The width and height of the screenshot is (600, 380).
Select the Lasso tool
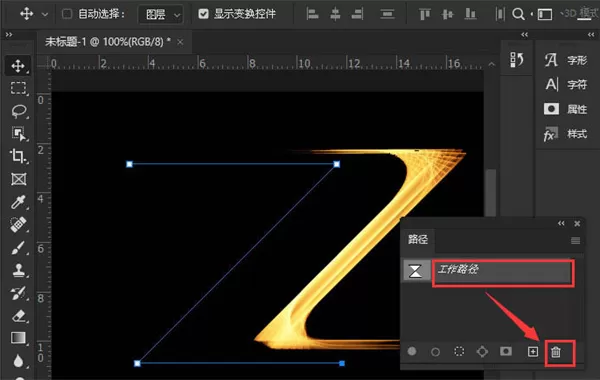[x=18, y=111]
